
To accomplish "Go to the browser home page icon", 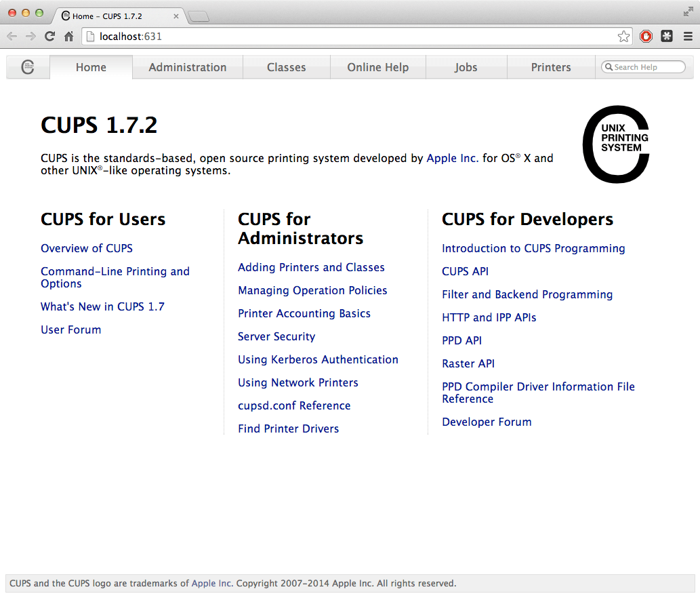I will 68,36.
